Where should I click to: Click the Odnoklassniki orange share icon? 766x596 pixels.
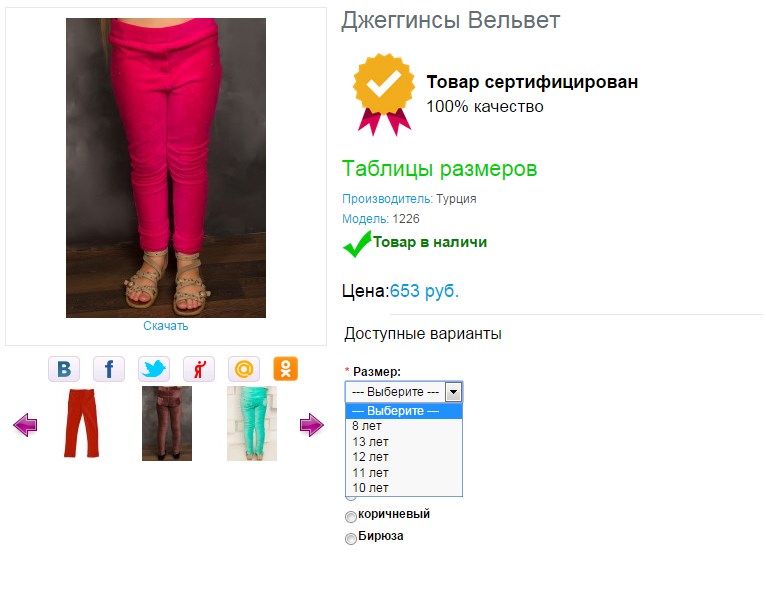pos(286,369)
